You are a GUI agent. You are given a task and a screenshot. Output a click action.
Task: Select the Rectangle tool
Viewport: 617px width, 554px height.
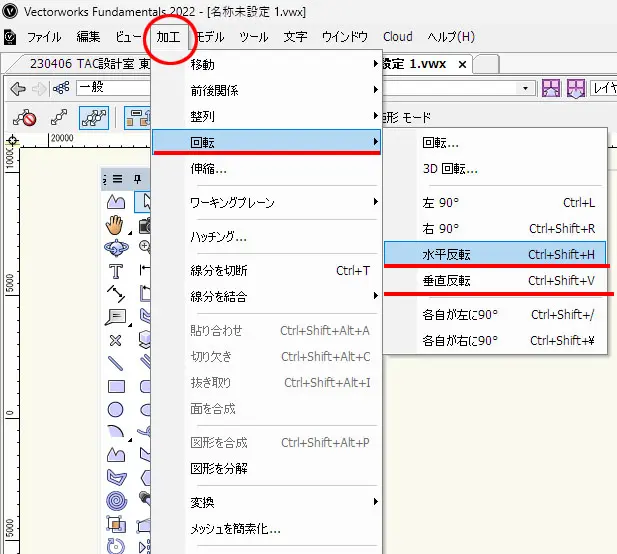[115, 386]
